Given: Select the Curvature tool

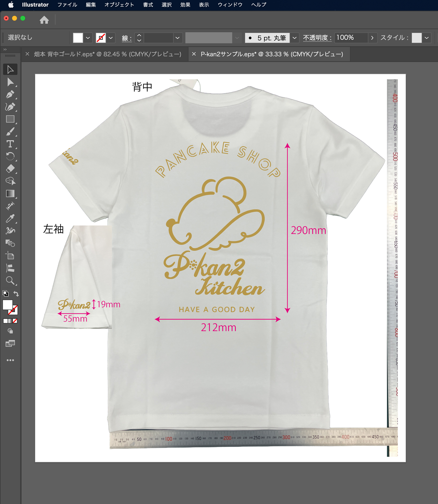Looking at the screenshot, I should pos(10,107).
